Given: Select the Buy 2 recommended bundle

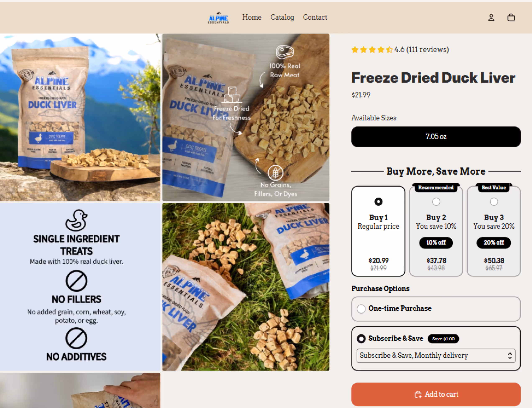Looking at the screenshot, I should tap(436, 231).
